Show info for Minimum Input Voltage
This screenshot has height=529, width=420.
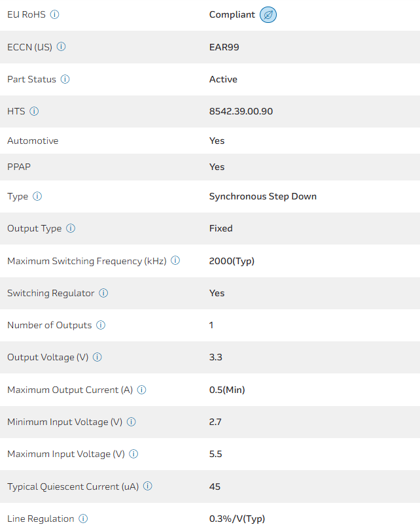pyautogui.click(x=131, y=422)
